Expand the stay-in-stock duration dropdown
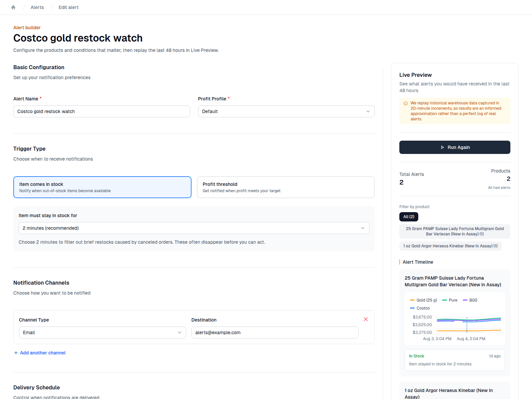Viewport: 532px width, 399px height. [194, 228]
